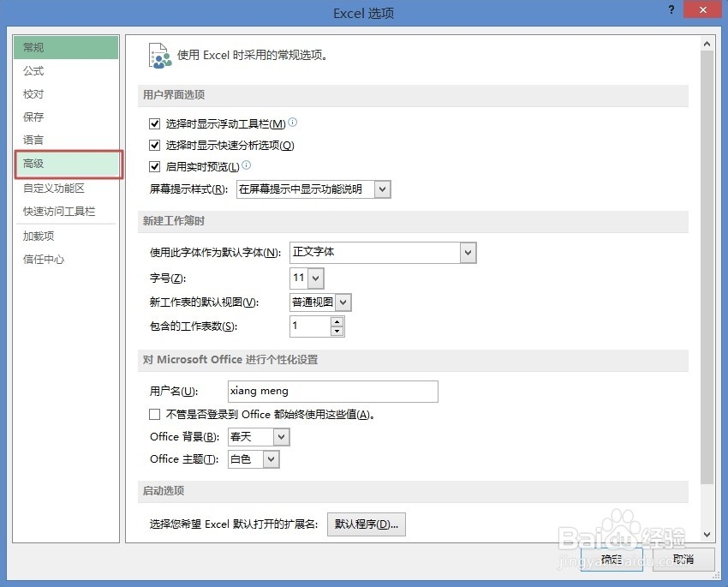The image size is (728, 587).
Task: Click the 取消 button
Action: pyautogui.click(x=683, y=559)
